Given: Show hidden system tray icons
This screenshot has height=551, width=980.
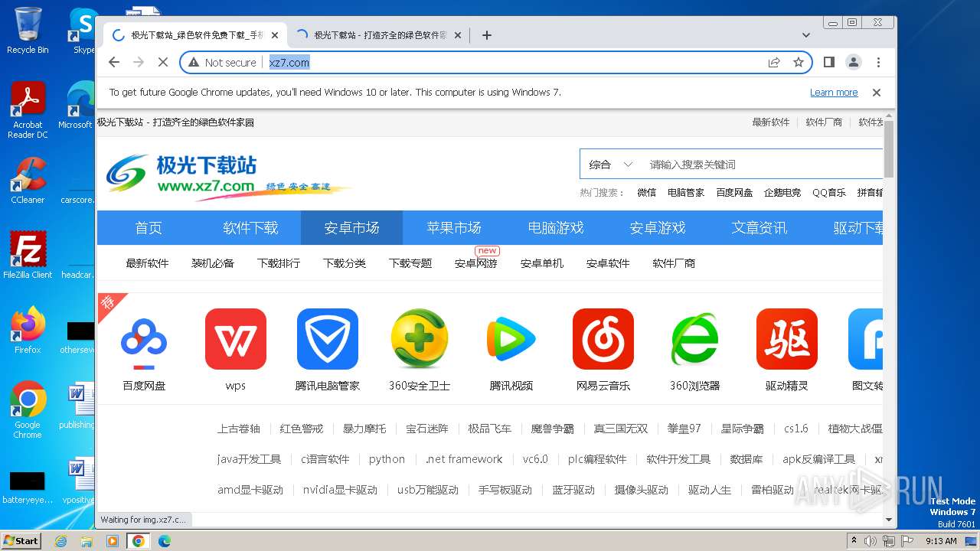Looking at the screenshot, I should (854, 541).
